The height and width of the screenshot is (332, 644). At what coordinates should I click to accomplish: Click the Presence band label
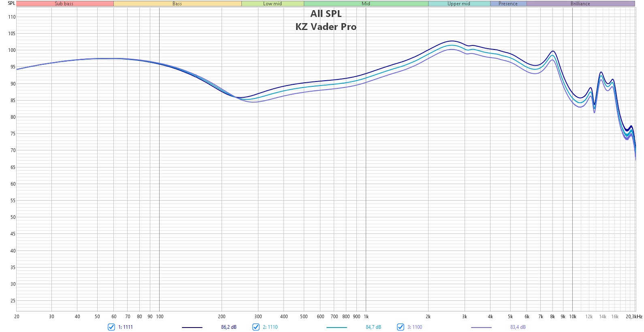pos(508,4)
